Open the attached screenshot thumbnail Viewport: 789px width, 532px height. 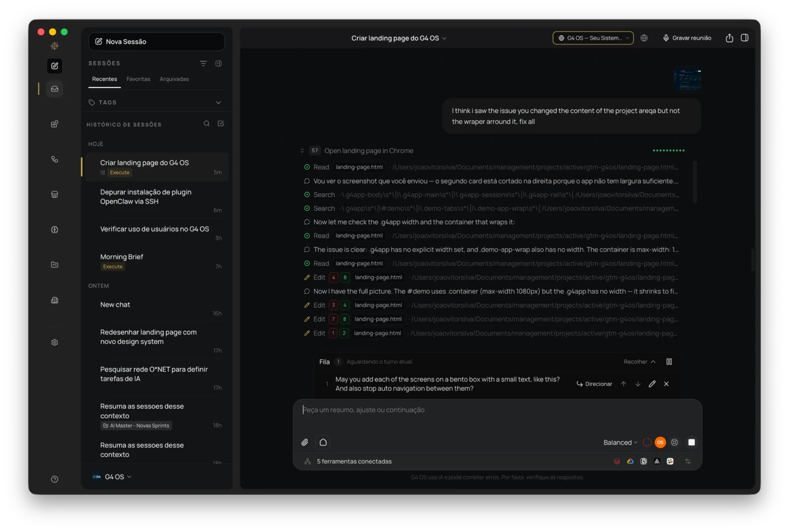(687, 79)
